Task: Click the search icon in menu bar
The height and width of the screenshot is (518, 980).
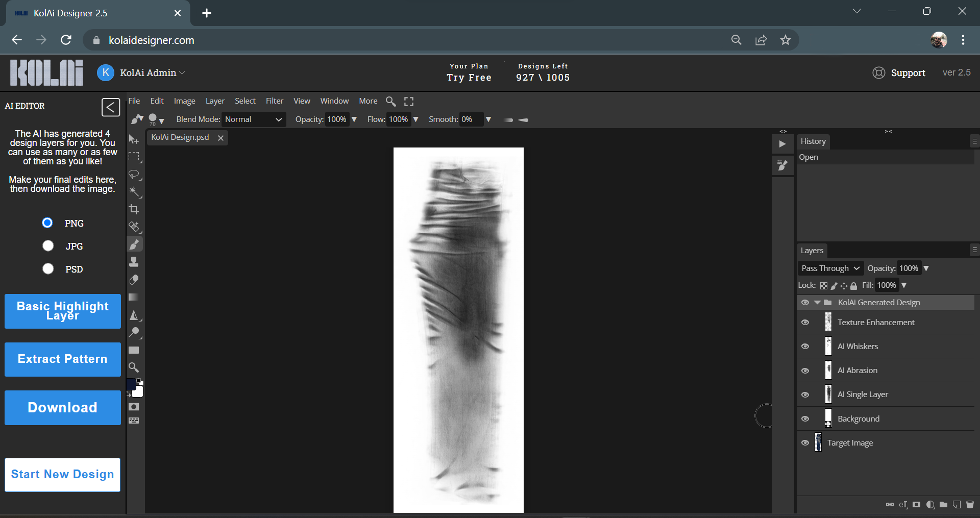Action: click(x=390, y=101)
